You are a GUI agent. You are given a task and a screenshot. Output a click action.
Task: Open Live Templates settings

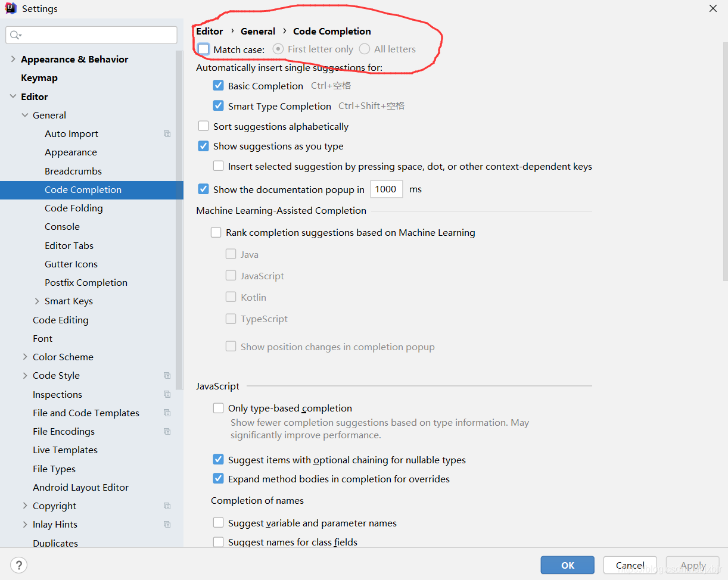pyautogui.click(x=65, y=450)
